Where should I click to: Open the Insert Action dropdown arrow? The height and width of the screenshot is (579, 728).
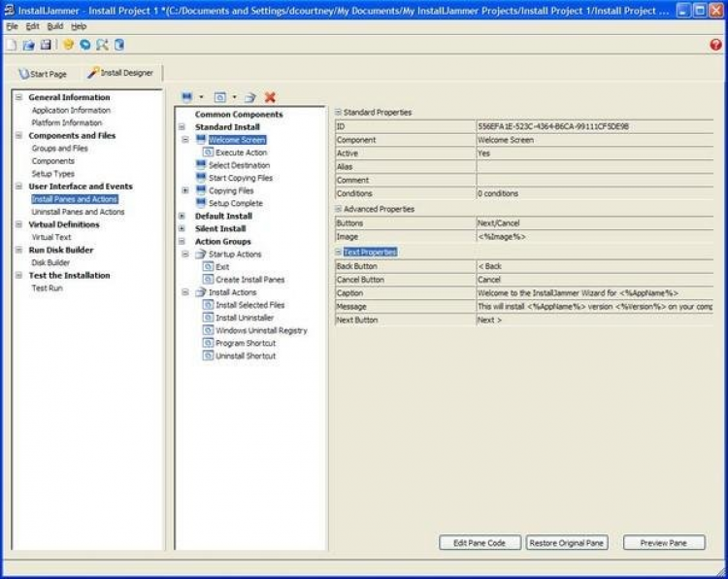coord(235,97)
